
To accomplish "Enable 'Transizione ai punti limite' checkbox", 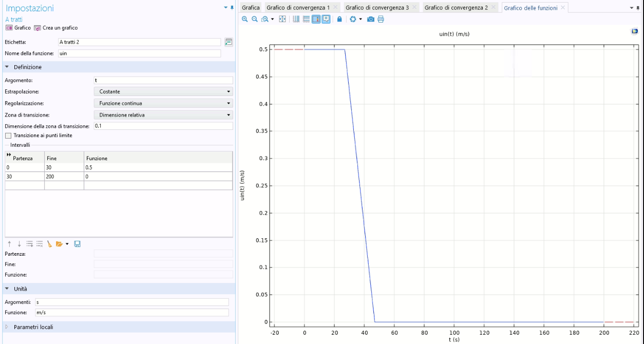I will (8, 136).
